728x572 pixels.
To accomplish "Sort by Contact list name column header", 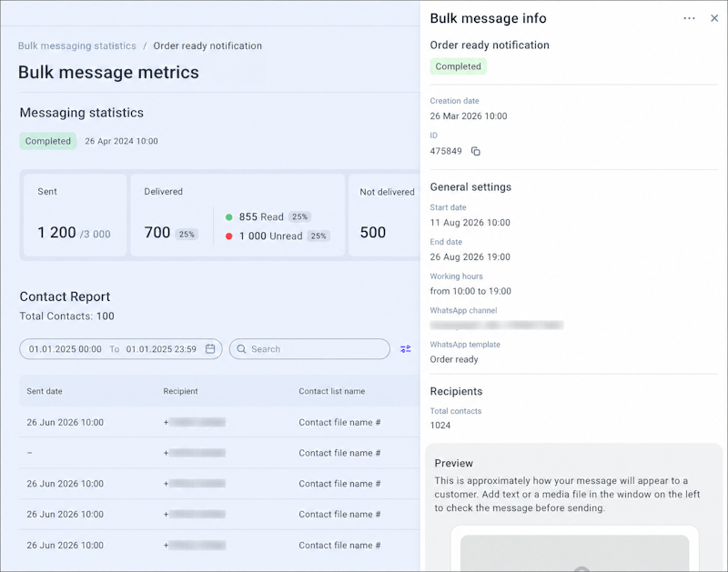I will click(x=331, y=391).
